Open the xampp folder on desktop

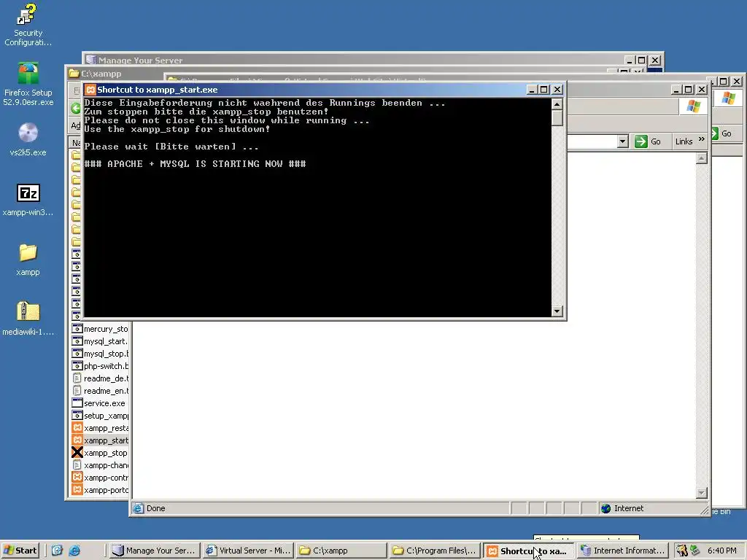point(28,260)
